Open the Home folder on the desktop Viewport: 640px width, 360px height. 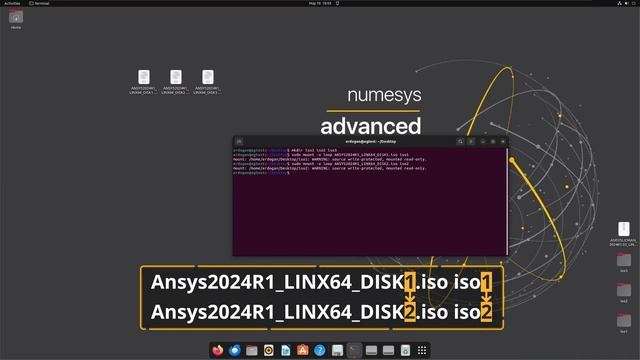pyautogui.click(x=16, y=19)
